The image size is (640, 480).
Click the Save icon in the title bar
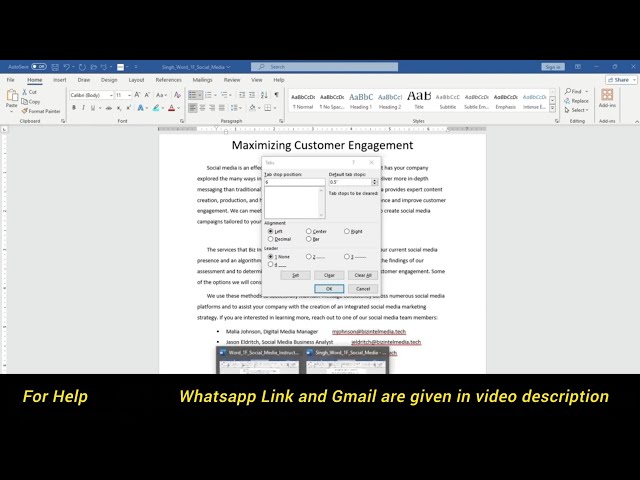click(55, 67)
